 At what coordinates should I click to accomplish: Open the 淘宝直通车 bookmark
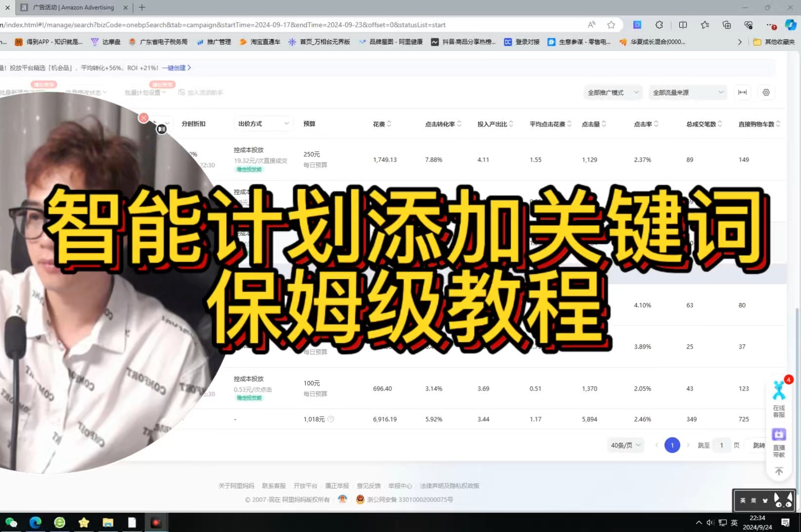pos(260,42)
